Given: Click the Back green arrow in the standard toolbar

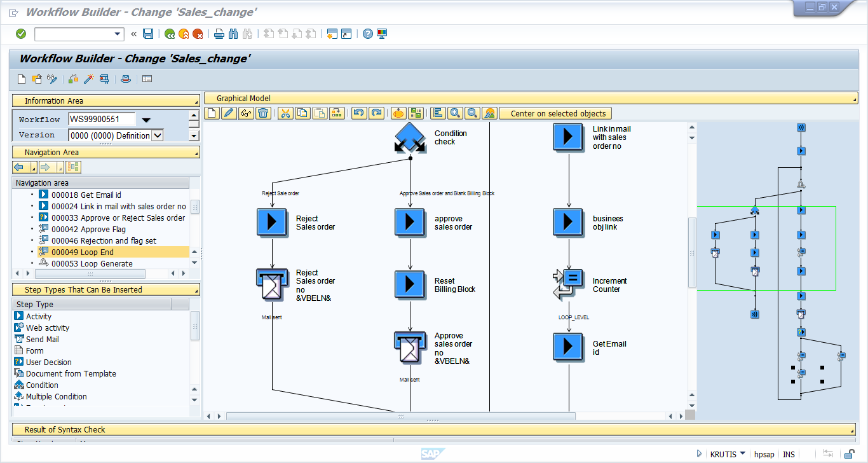Looking at the screenshot, I should [x=170, y=34].
